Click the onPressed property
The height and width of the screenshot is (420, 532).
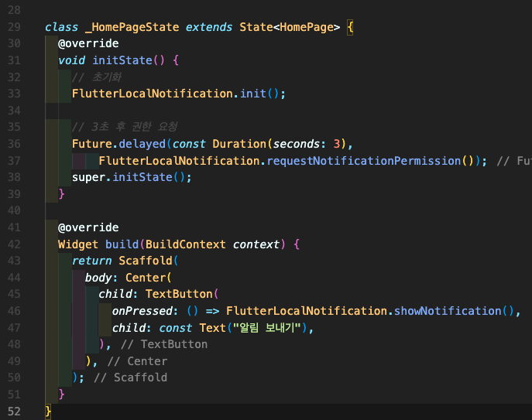[x=142, y=311]
